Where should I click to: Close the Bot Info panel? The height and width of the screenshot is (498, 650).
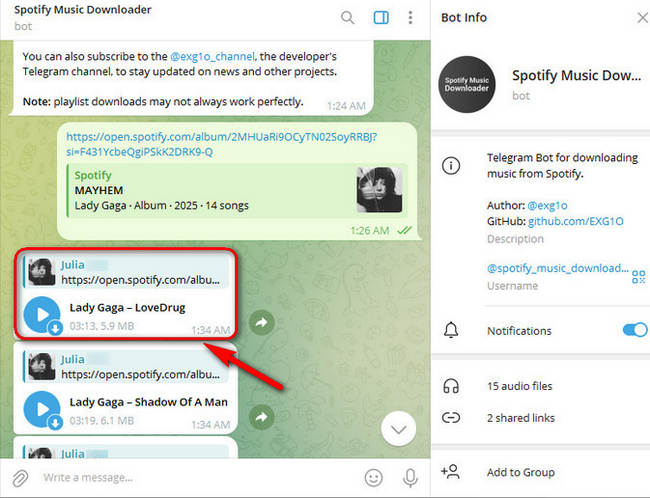pos(643,17)
